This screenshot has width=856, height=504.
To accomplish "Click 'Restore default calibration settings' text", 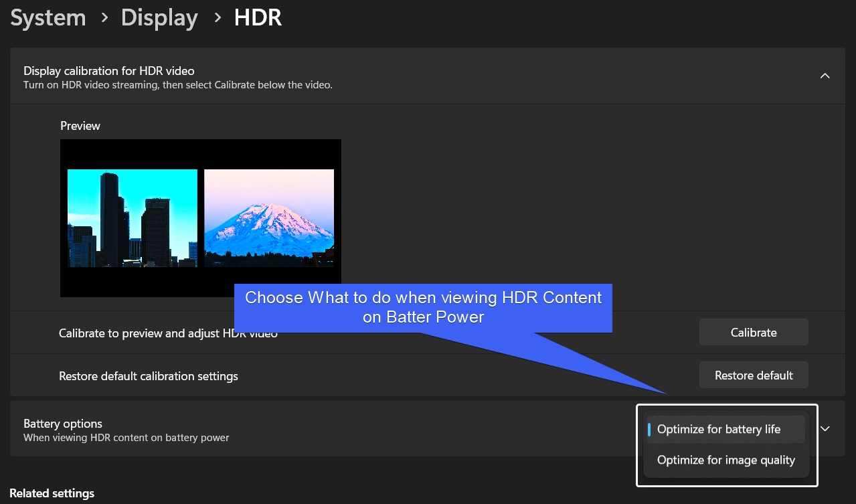I will click(149, 376).
